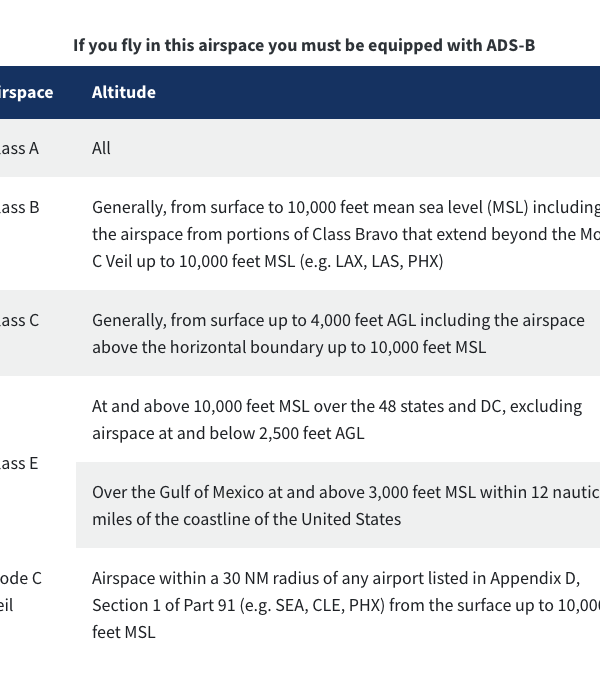The image size is (600, 690).
Task: Click the Altitude column header
Action: pos(124,92)
